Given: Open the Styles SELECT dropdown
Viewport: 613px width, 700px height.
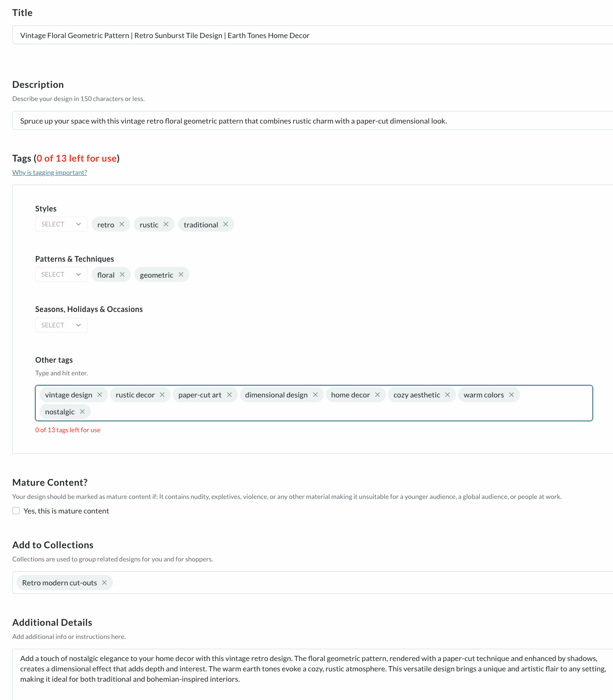Looking at the screenshot, I should (62, 224).
